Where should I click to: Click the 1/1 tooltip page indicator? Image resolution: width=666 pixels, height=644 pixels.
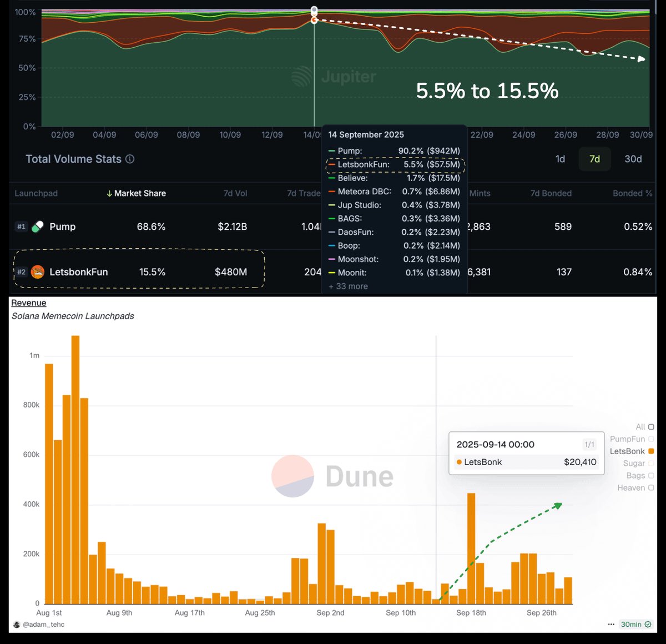(x=589, y=445)
